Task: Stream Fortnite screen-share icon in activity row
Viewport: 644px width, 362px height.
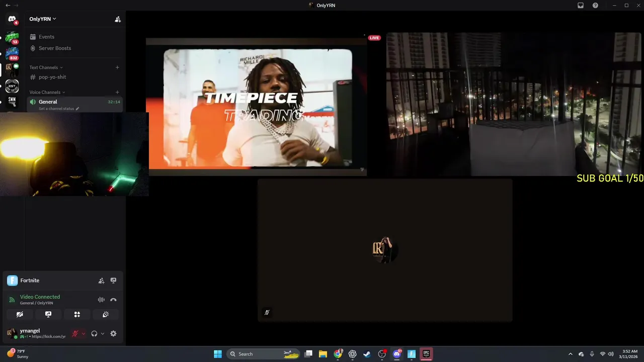Action: [x=113, y=281]
